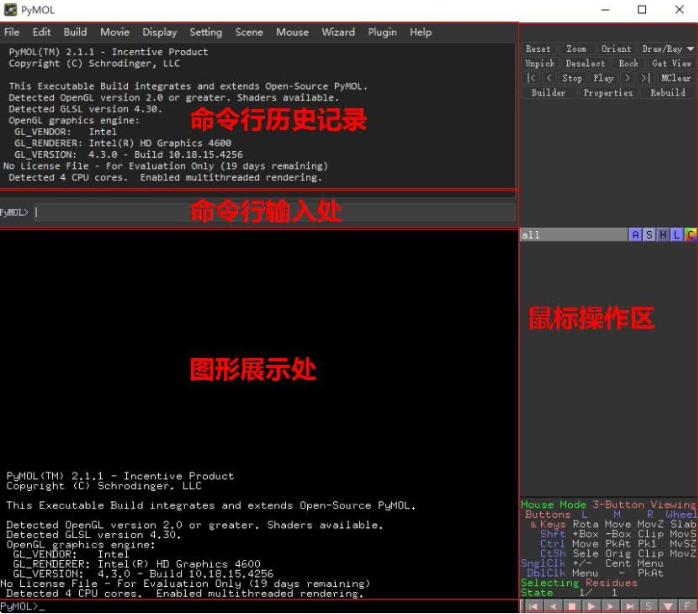
Task: Rewind movie with the |< button
Action: tap(531, 78)
